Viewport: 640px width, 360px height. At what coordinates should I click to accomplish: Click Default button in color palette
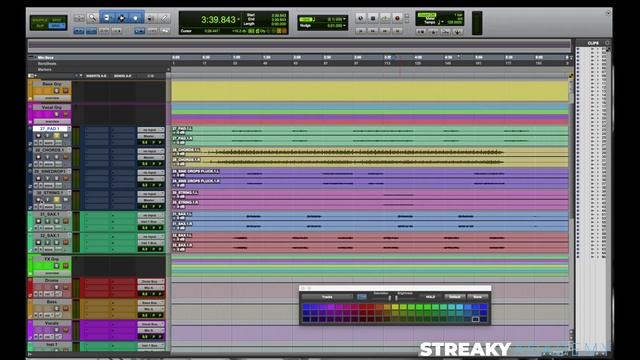[x=454, y=297]
